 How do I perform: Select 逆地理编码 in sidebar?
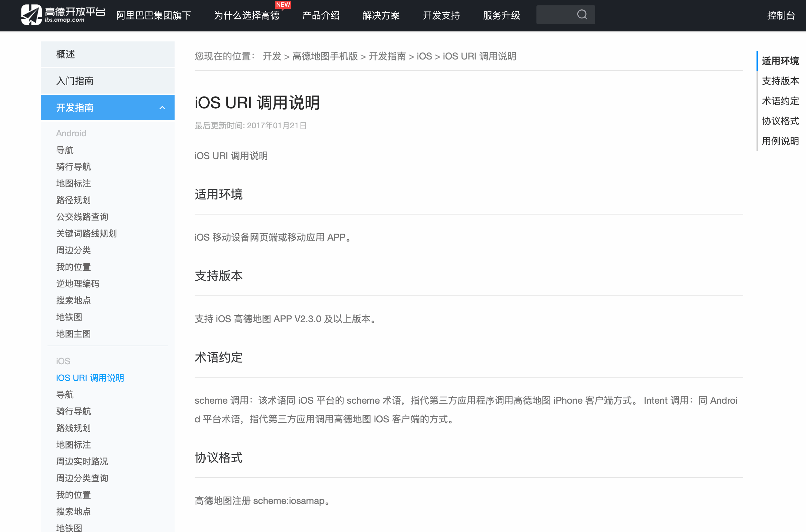78,284
